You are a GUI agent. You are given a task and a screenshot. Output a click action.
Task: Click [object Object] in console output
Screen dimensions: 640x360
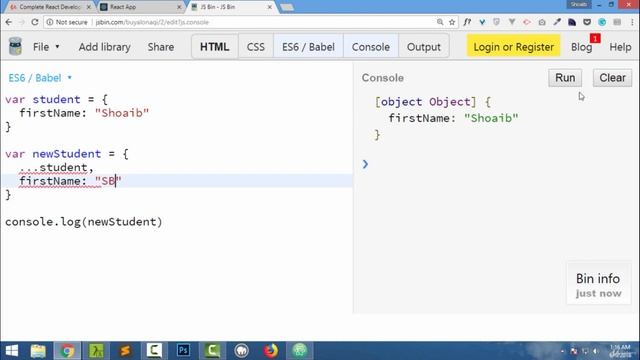[426, 102]
